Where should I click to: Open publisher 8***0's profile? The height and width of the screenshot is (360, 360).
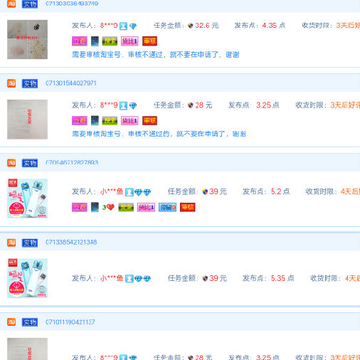[109, 26]
